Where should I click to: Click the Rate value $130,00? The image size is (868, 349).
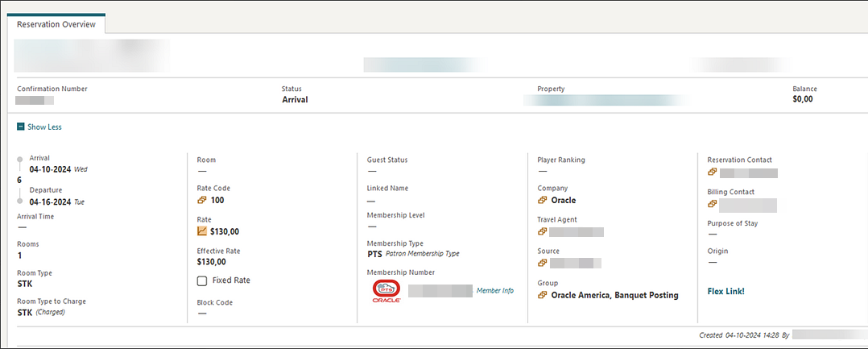pyautogui.click(x=225, y=231)
